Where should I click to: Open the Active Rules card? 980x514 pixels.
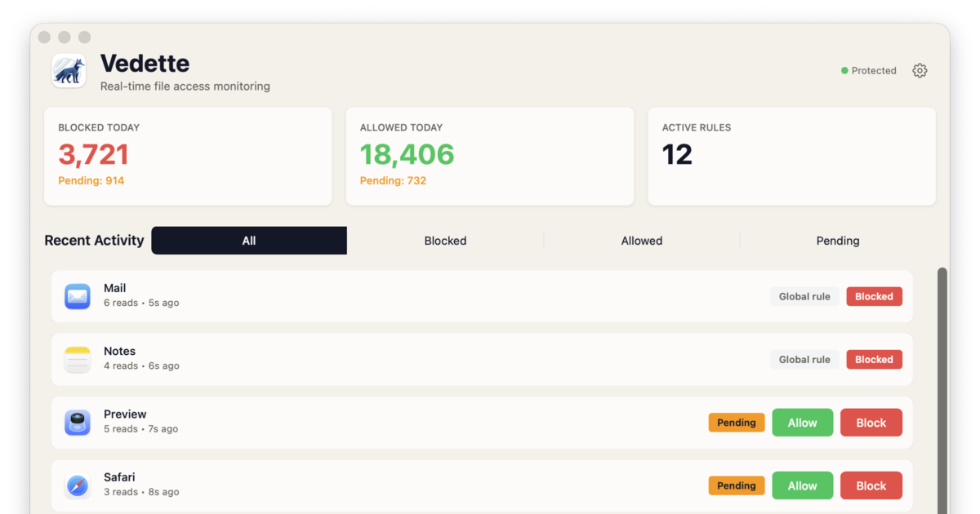[x=791, y=156]
